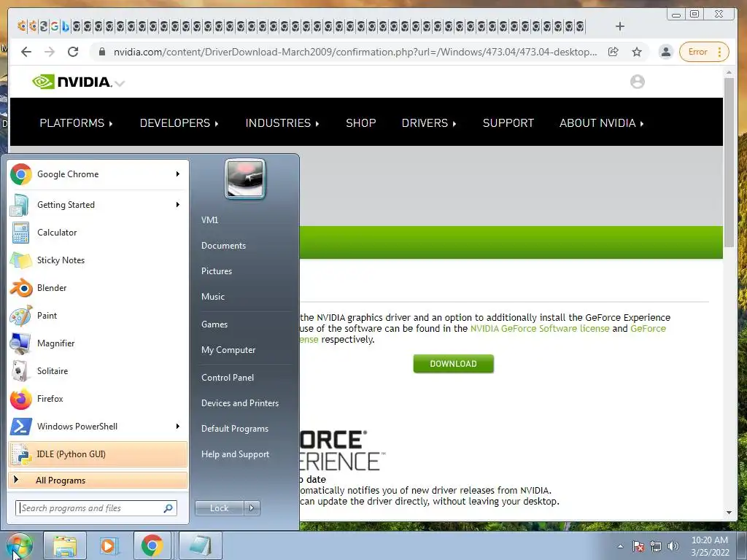Click Search programs and files box
The image size is (747, 560).
96,508
